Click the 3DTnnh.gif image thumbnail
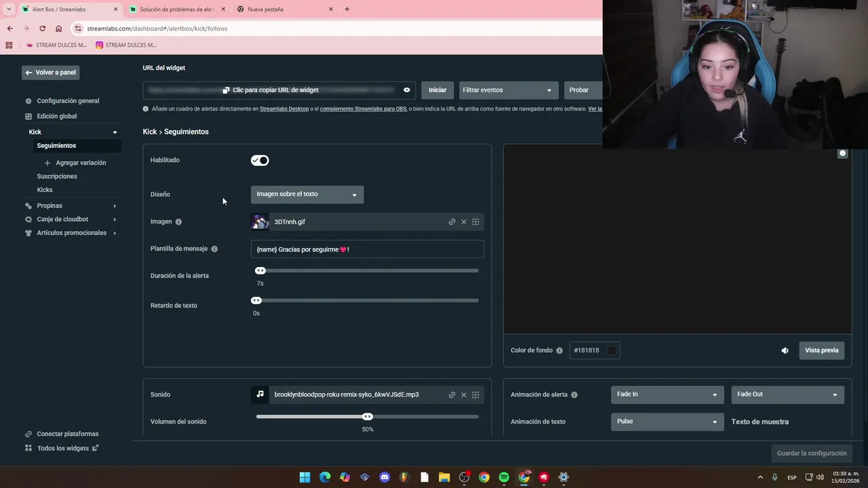Screen dimensions: 868x488 (260, 222)
